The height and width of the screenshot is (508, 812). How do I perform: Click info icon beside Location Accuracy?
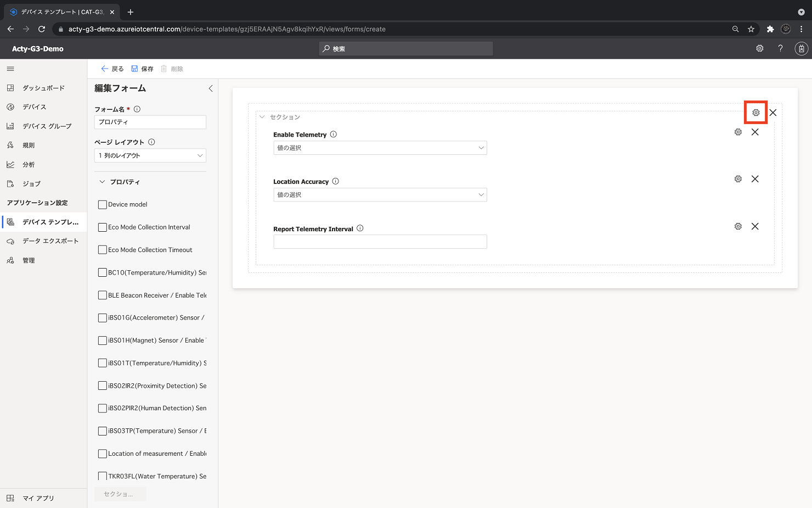coord(336,181)
